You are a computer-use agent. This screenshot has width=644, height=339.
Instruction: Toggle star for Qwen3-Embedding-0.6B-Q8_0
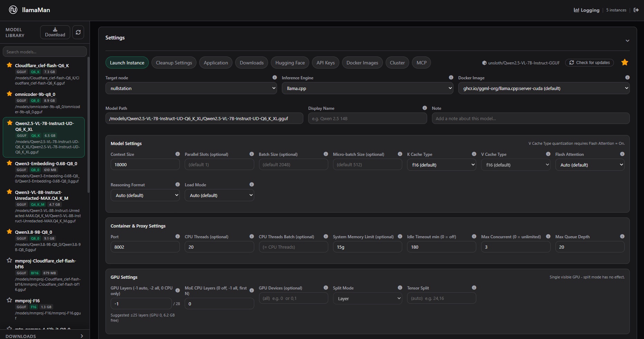click(9, 163)
